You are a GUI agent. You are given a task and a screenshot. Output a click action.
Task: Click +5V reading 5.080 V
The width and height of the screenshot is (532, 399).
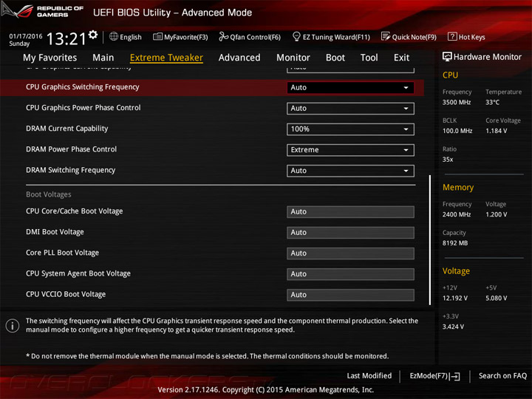pyautogui.click(x=496, y=299)
